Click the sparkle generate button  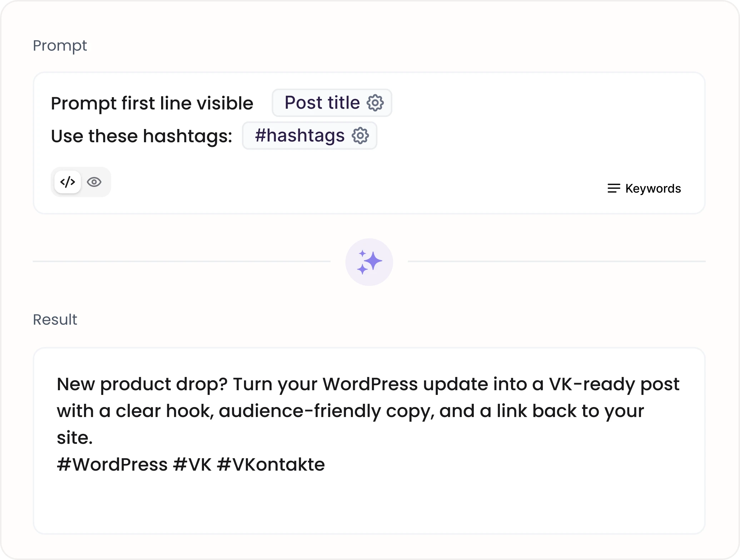click(x=369, y=262)
